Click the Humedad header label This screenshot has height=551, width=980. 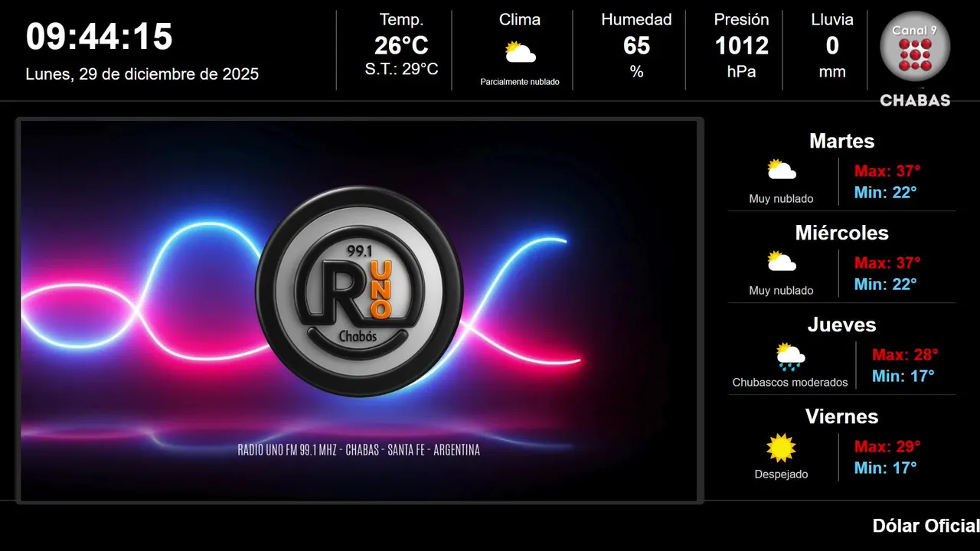636,20
